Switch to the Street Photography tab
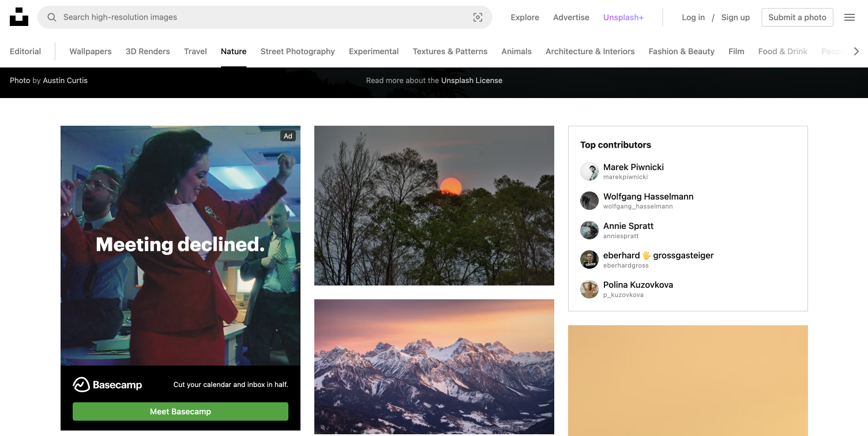 297,51
